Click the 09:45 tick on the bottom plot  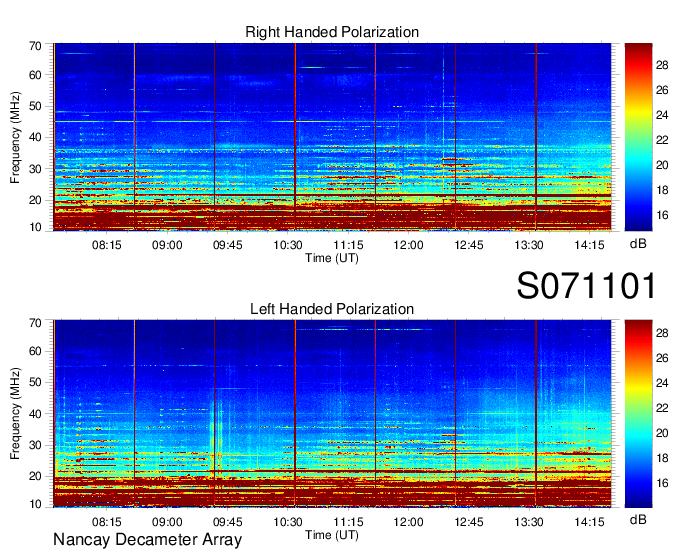tap(227, 522)
